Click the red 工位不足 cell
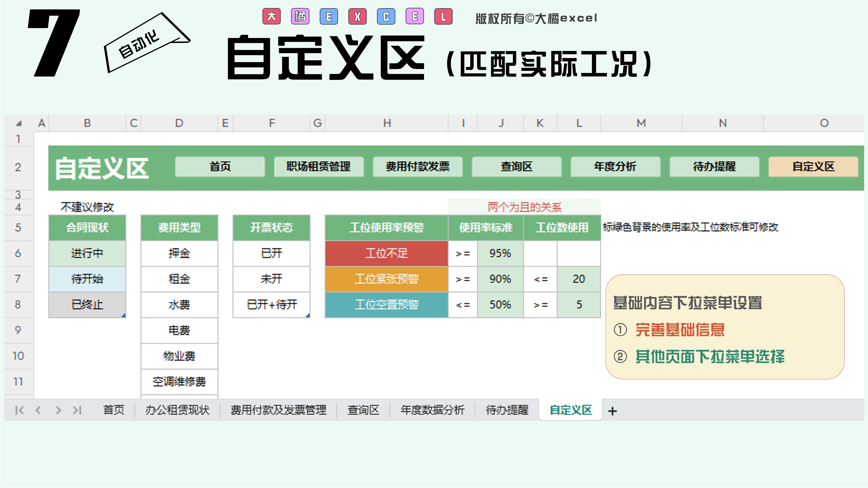The width and height of the screenshot is (868, 488). tap(387, 253)
